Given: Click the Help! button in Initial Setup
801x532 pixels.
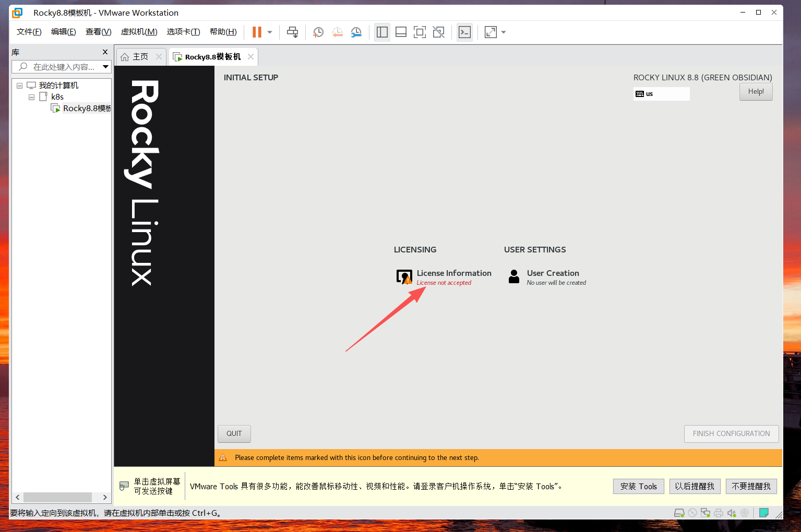Looking at the screenshot, I should point(756,92).
